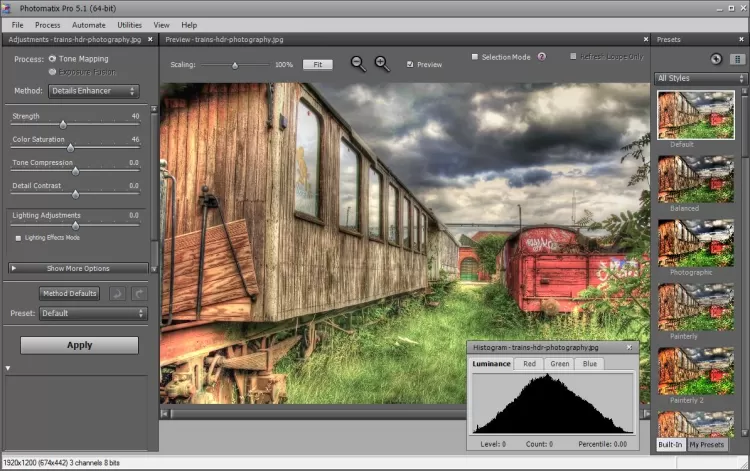Click the Fit scaling button
Viewport: 750px width, 471px height.
tap(317, 64)
